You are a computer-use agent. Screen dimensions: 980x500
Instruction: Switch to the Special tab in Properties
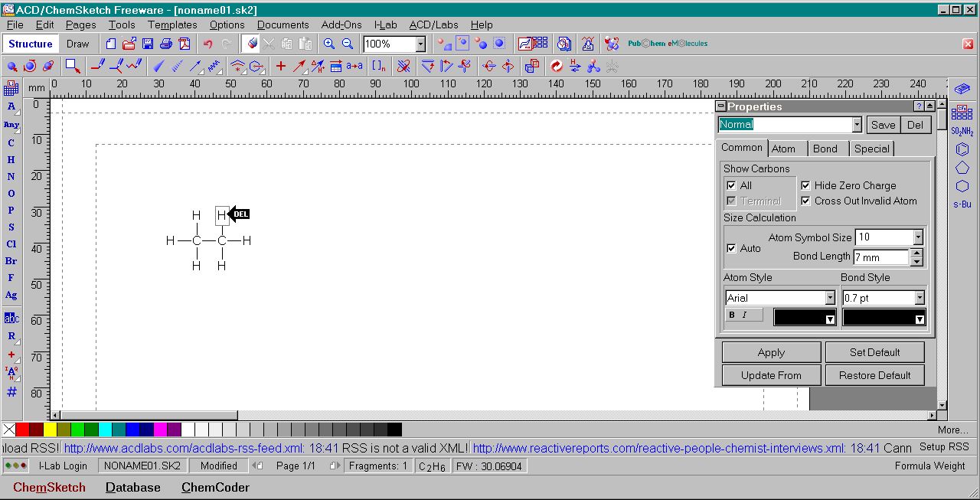click(872, 149)
